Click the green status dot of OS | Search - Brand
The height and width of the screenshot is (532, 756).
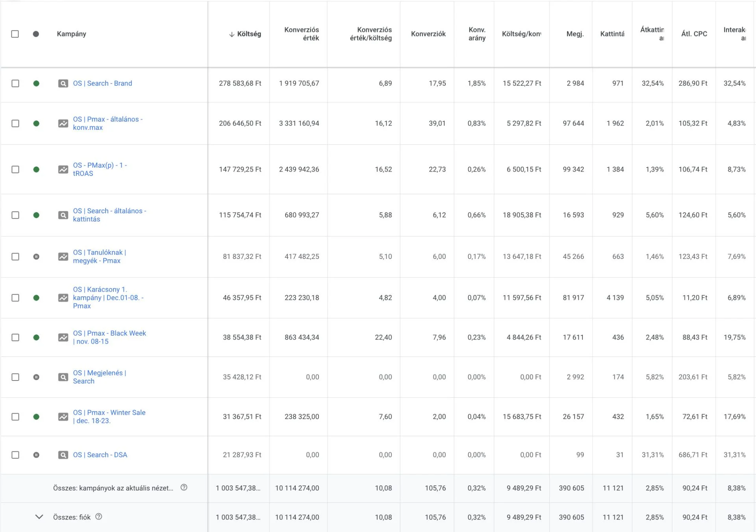click(36, 83)
